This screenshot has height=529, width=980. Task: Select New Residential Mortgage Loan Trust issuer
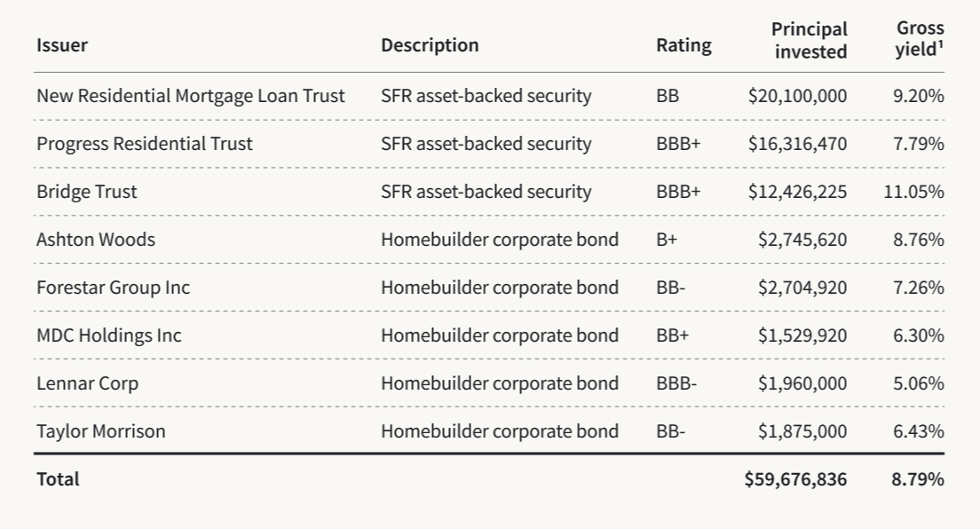(x=190, y=96)
